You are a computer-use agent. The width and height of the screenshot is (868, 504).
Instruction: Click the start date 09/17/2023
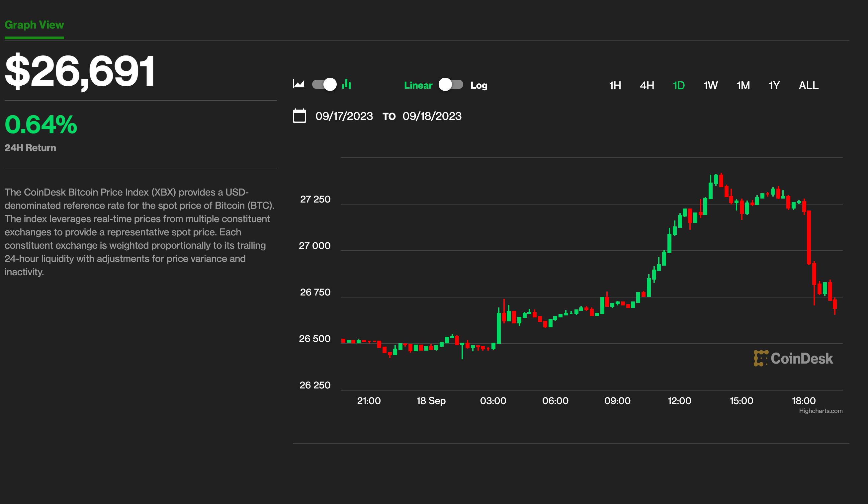[344, 116]
